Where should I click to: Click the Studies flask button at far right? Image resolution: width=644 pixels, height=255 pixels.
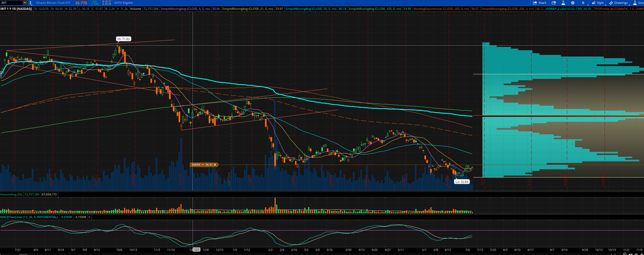tap(638, 3)
